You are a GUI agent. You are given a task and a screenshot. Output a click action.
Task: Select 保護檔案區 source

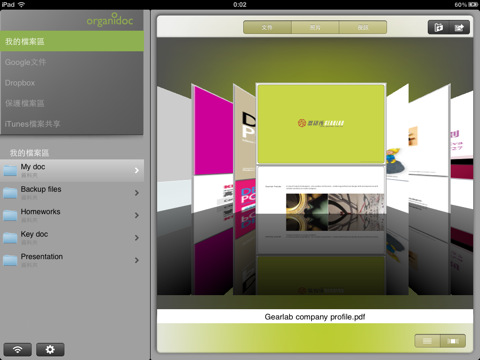coord(72,103)
